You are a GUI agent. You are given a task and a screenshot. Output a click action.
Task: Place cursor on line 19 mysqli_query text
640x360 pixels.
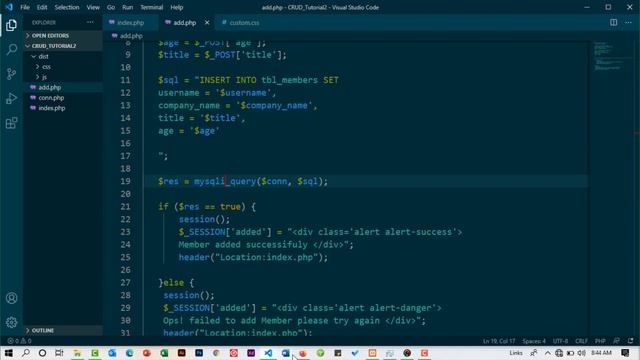[225, 181]
